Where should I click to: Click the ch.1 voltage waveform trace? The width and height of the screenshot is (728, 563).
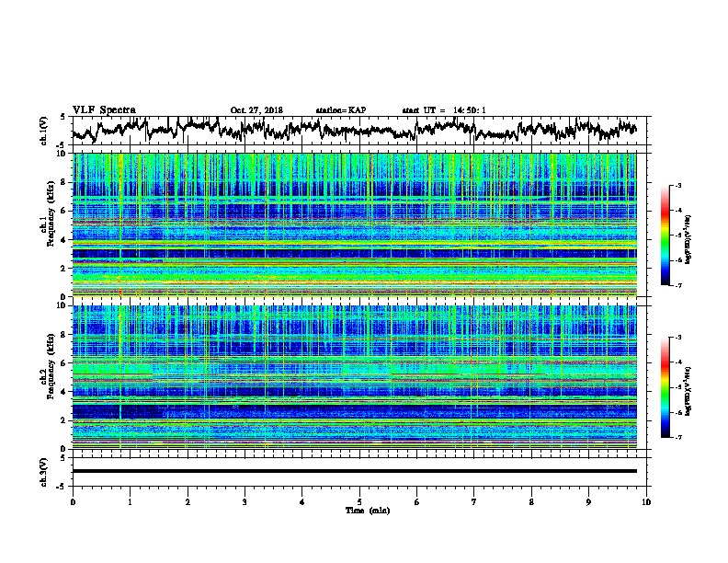click(x=354, y=129)
